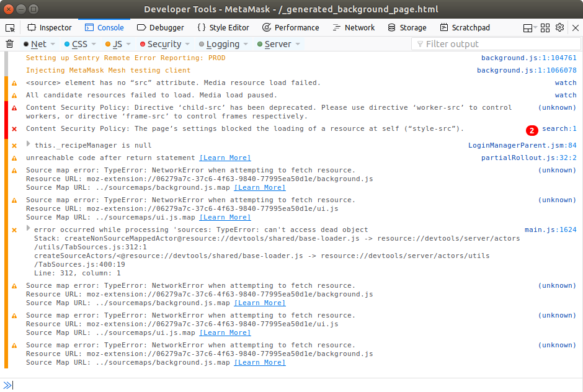Screen dimensions: 583x392
Task: Close the developer tools panel X
Action: click(x=575, y=28)
